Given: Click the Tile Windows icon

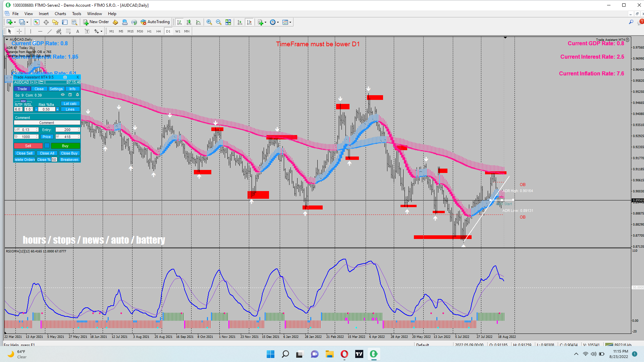Looking at the screenshot, I should [228, 22].
